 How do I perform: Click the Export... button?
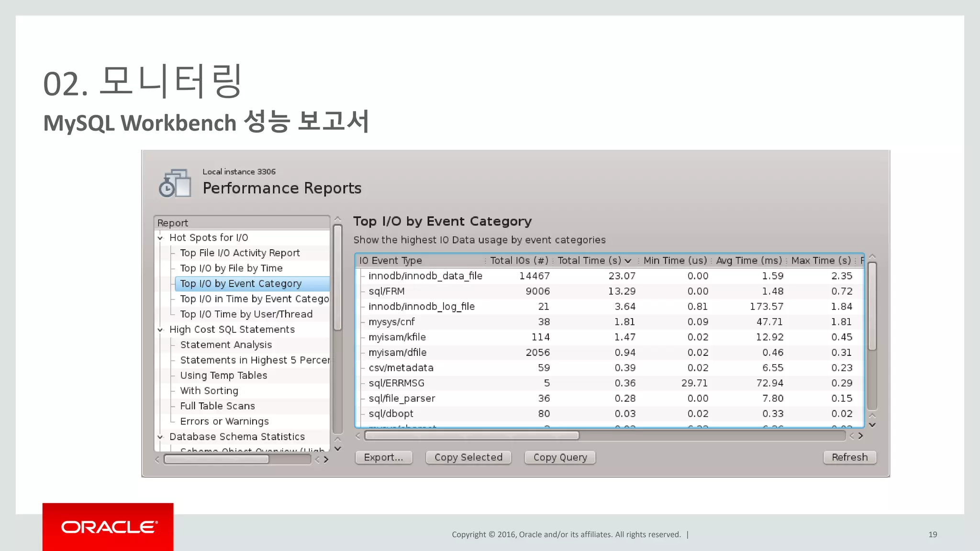[x=383, y=457]
